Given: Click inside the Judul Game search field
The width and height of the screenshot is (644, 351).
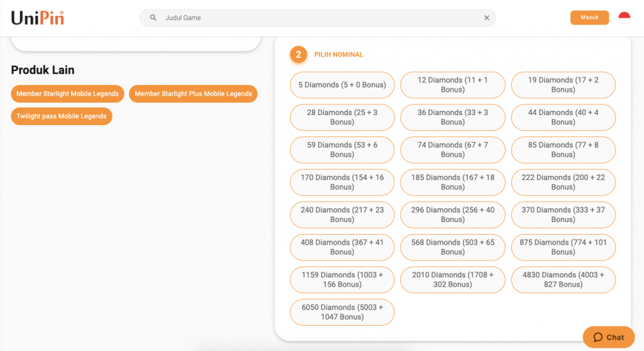Looking at the screenshot, I should 314,18.
